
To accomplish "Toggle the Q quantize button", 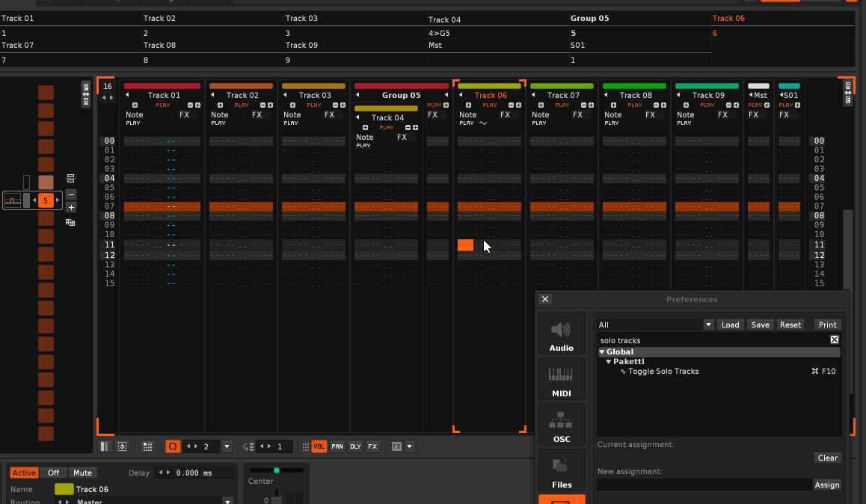I will (x=173, y=446).
